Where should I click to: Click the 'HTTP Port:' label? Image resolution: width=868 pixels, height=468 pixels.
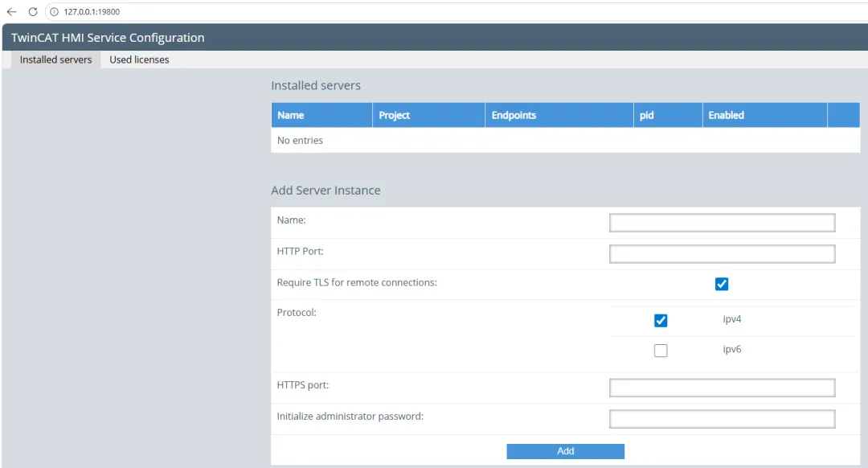click(300, 251)
